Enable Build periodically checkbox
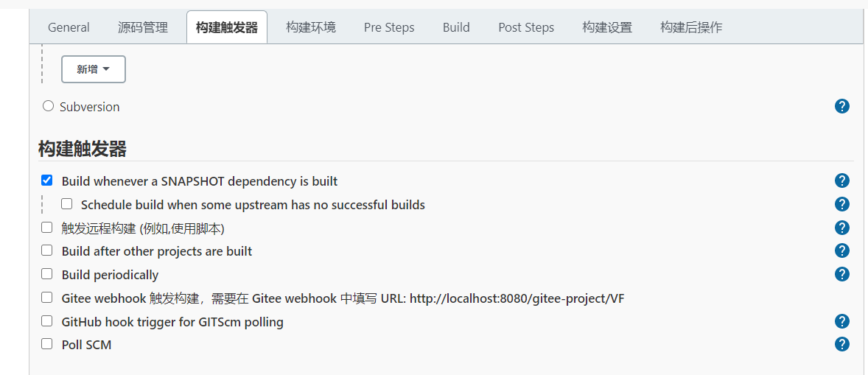 tap(47, 274)
